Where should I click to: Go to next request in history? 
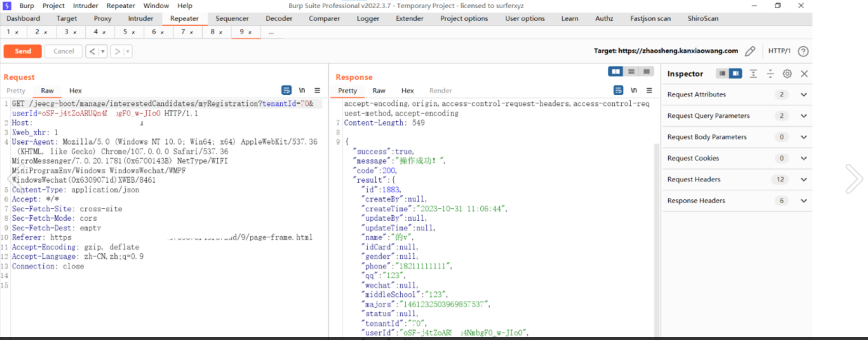coord(117,51)
